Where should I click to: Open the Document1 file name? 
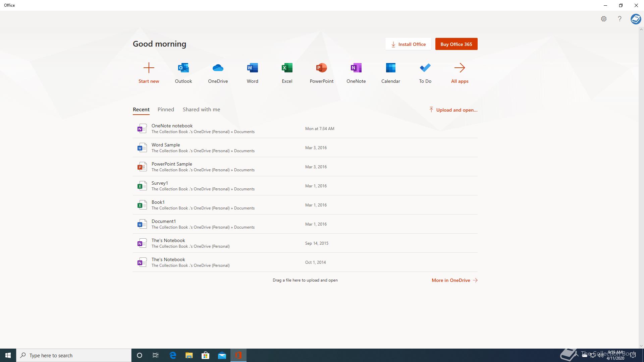point(164,222)
